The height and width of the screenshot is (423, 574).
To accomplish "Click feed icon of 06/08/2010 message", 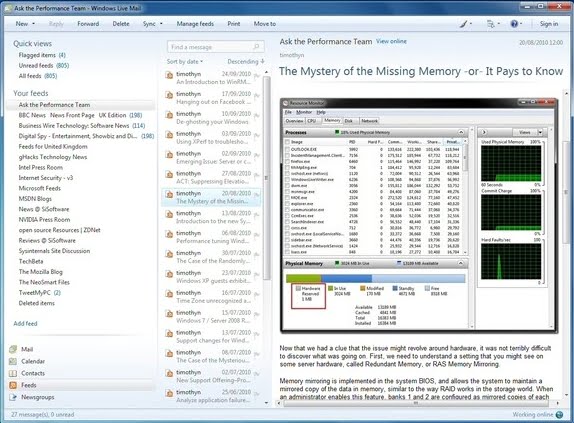I will click(169, 234).
